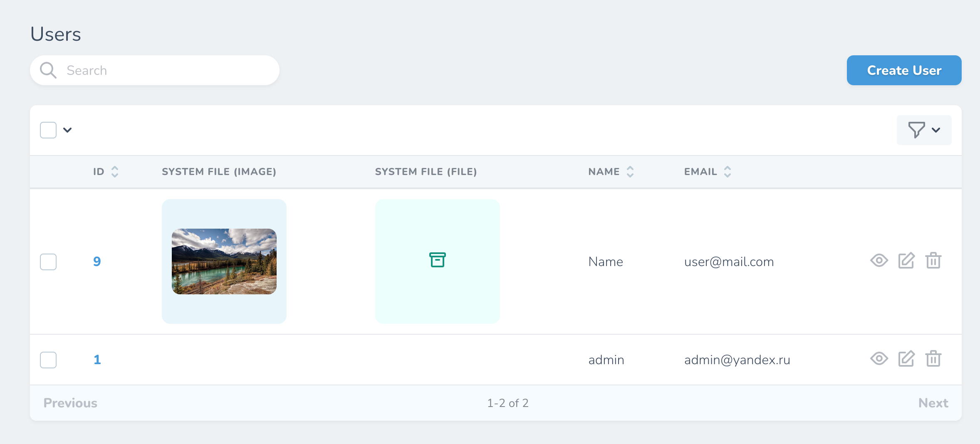Click the Create User button
Image resolution: width=980 pixels, height=444 pixels.
pos(904,70)
